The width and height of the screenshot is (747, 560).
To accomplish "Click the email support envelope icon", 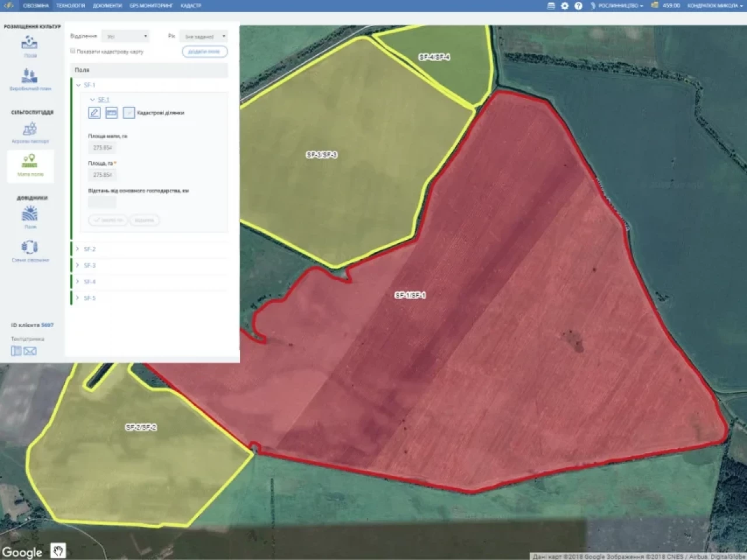I will pyautogui.click(x=30, y=351).
